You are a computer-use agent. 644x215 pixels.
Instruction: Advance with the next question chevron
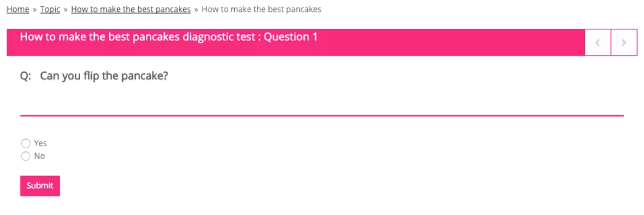[x=624, y=42]
